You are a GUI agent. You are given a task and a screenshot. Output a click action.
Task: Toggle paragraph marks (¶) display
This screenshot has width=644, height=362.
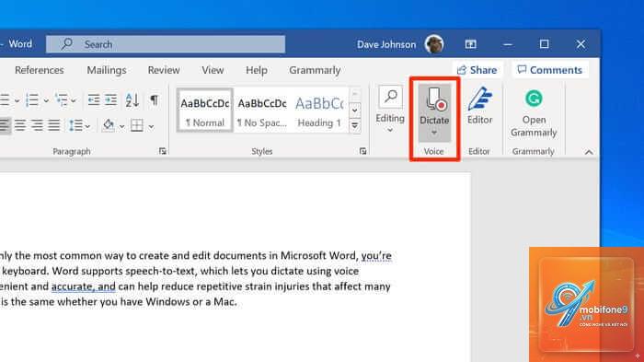154,99
